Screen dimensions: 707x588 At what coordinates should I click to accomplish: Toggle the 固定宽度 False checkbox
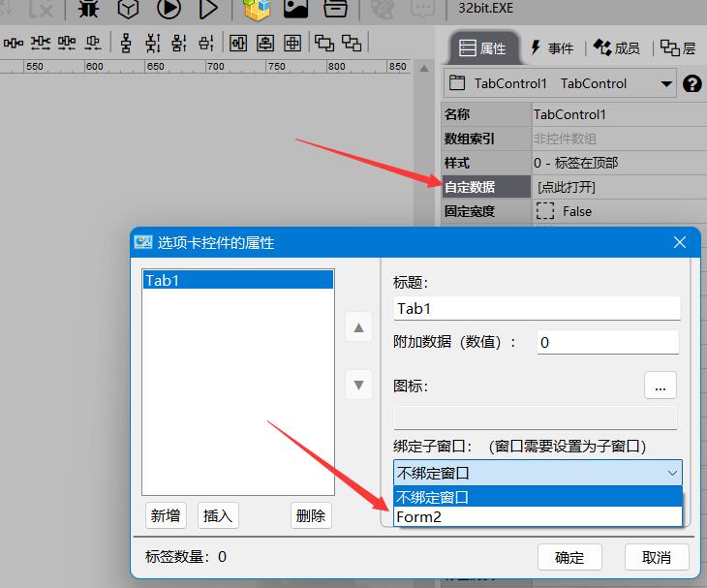tap(545, 211)
